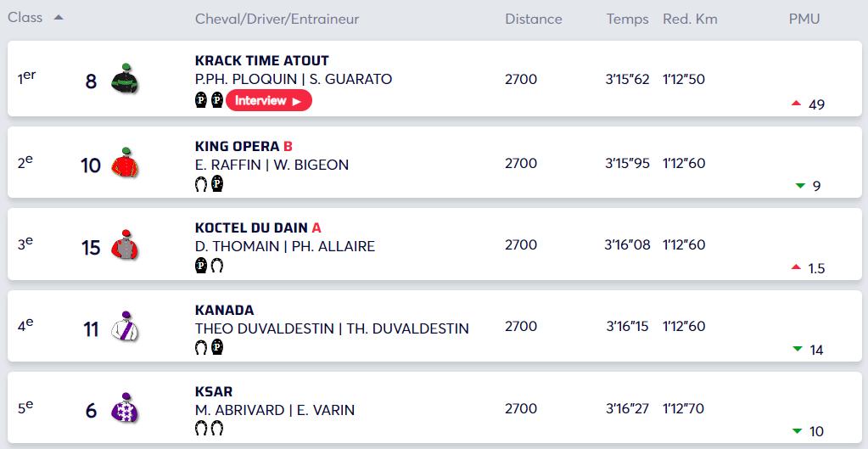Sort by the Temps column header
The height and width of the screenshot is (449, 868).
tap(627, 20)
